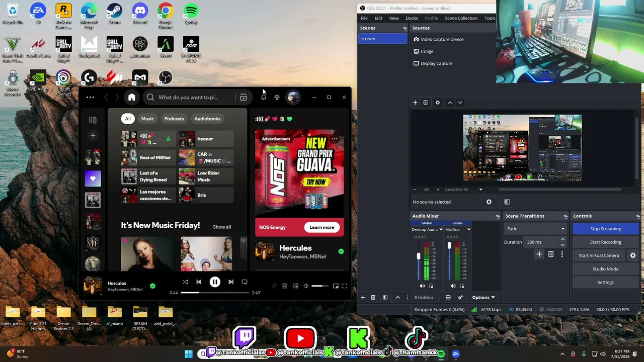The image size is (644, 362).
Task: Open the OBS Edit menu
Action: [378, 18]
